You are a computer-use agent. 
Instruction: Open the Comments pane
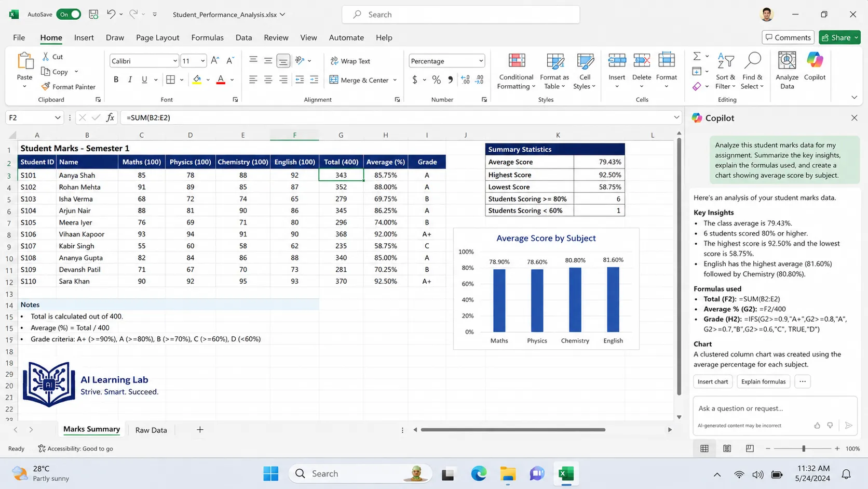pyautogui.click(x=788, y=37)
